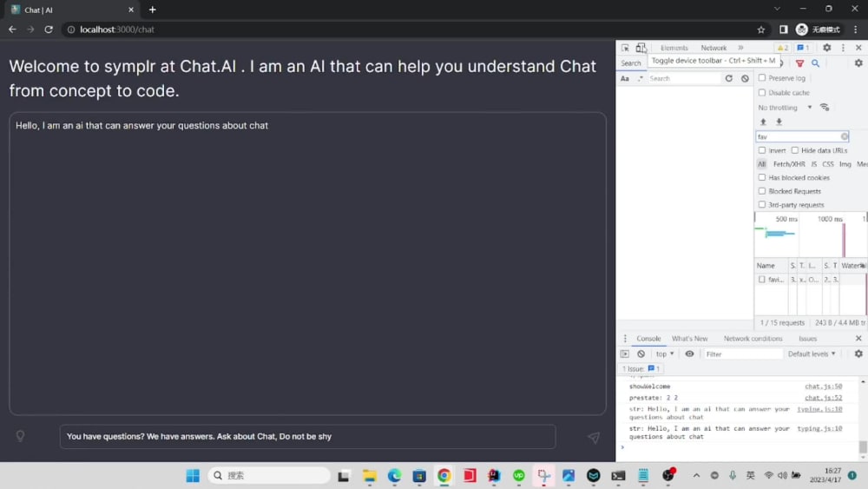This screenshot has height=489, width=868.
Task: Focus the console Filter input
Action: click(742, 354)
